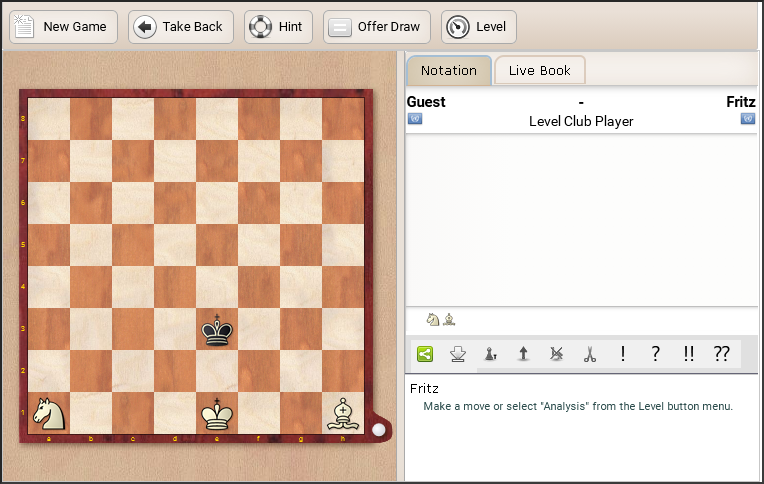Click the 'Make a move or select' message
The image size is (764, 484).
(577, 406)
